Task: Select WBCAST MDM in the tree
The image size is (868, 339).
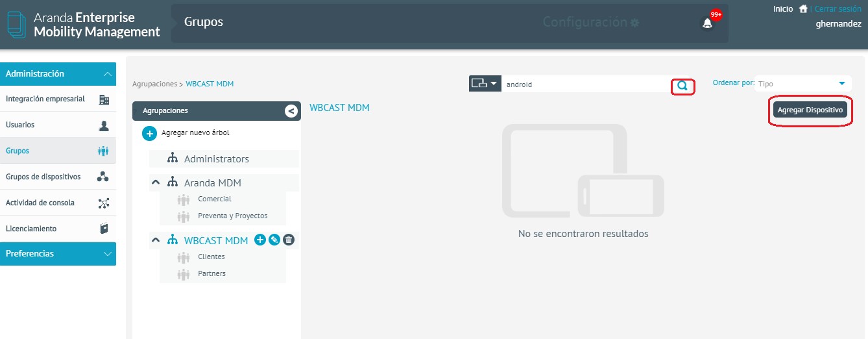Action: tap(216, 240)
